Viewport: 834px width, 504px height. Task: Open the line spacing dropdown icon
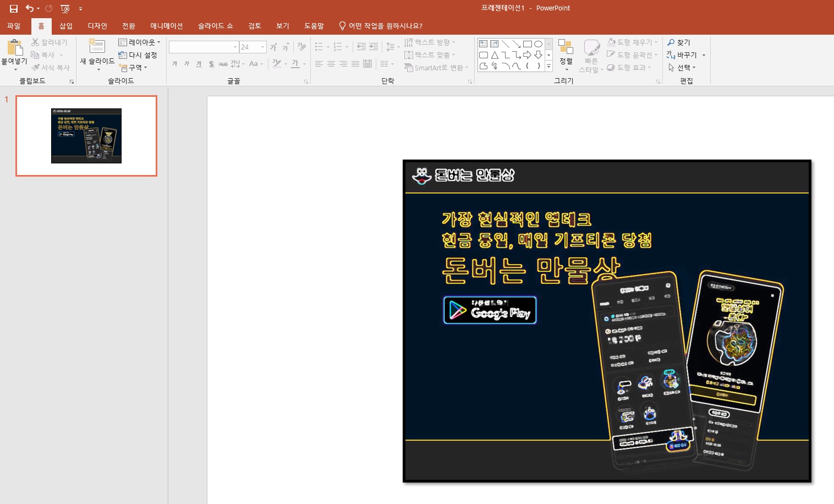click(392, 47)
